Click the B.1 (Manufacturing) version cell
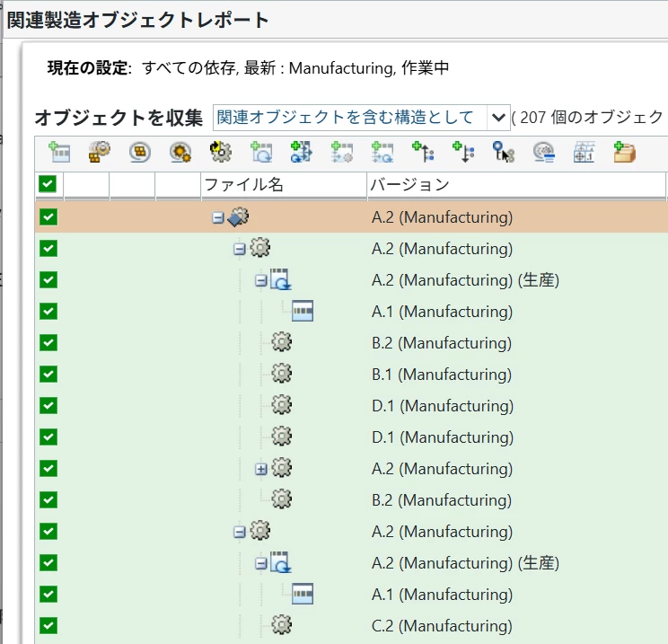This screenshot has width=668, height=644. (442, 375)
